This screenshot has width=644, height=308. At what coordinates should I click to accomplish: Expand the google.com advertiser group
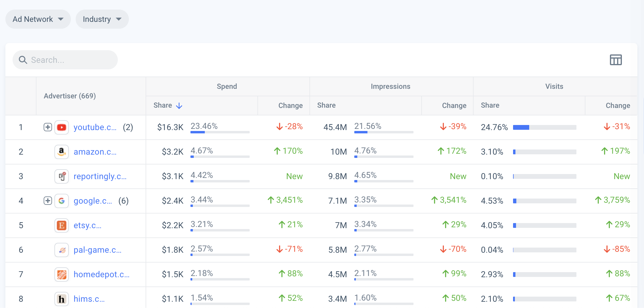[x=48, y=201]
